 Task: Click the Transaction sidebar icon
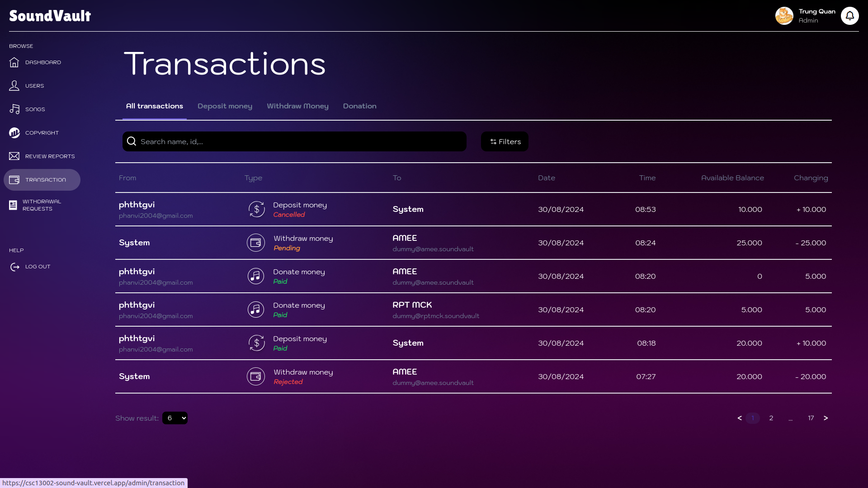pos(14,179)
